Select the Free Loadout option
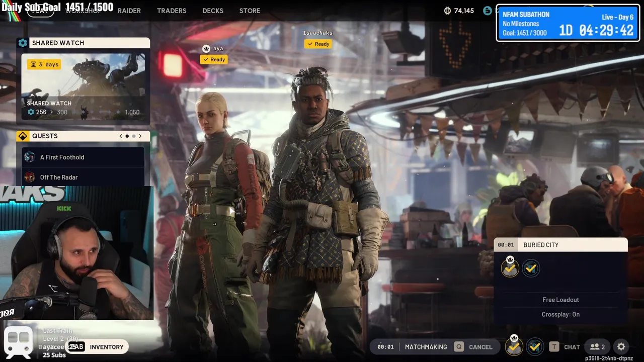This screenshot has width=644, height=362. (x=560, y=300)
